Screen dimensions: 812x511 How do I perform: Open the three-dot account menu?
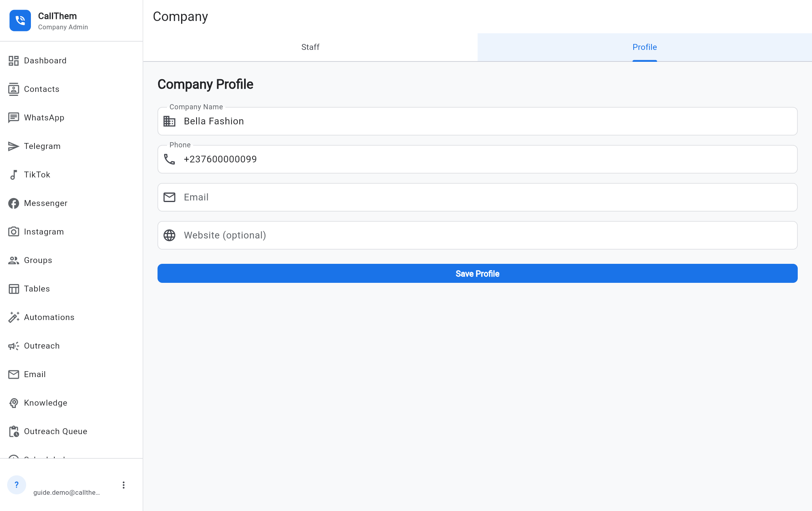[124, 485]
